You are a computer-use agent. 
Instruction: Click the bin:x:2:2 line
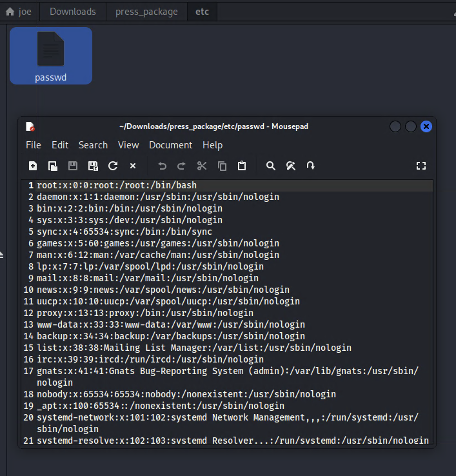coord(130,208)
